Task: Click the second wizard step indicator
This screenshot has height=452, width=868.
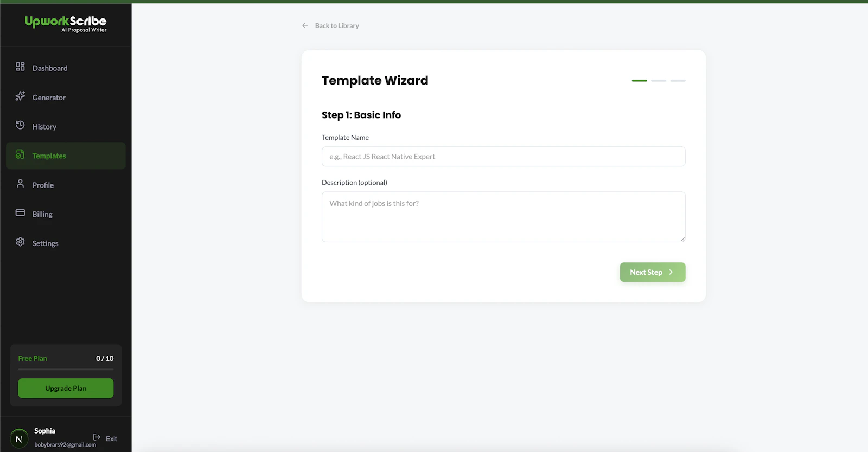Action: pyautogui.click(x=659, y=80)
